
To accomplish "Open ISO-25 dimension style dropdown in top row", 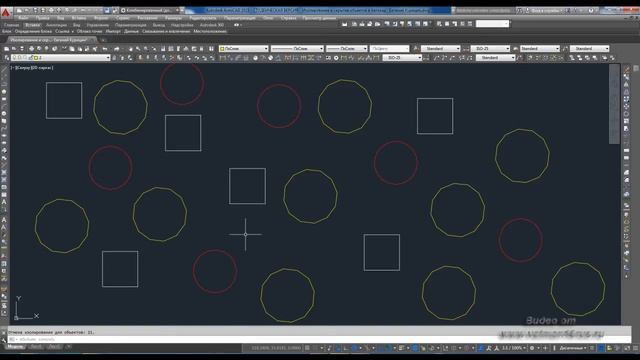I will (490, 49).
